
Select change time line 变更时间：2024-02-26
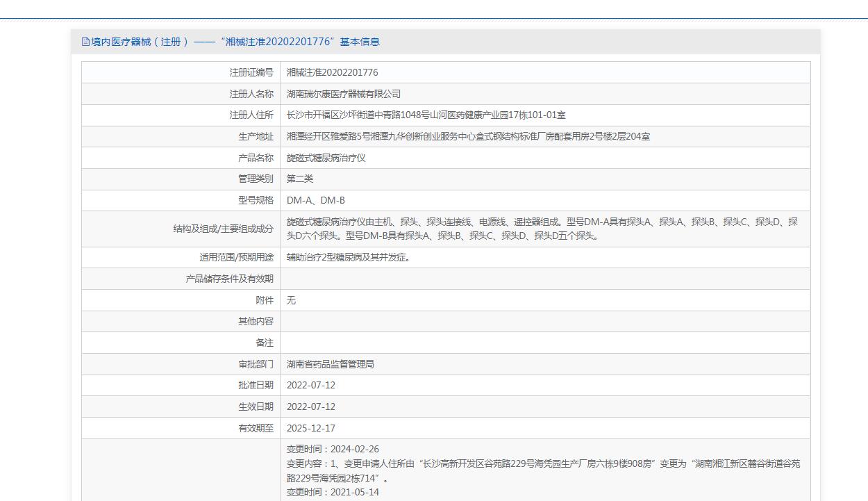click(333, 449)
